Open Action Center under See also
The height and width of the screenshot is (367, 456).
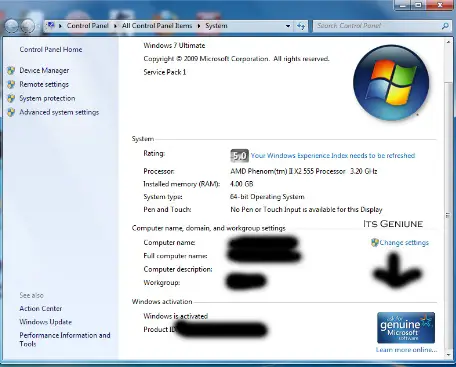(41, 308)
